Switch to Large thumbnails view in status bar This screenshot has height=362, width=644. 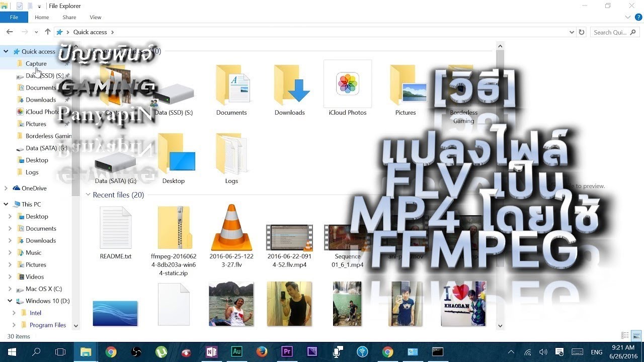click(636, 336)
